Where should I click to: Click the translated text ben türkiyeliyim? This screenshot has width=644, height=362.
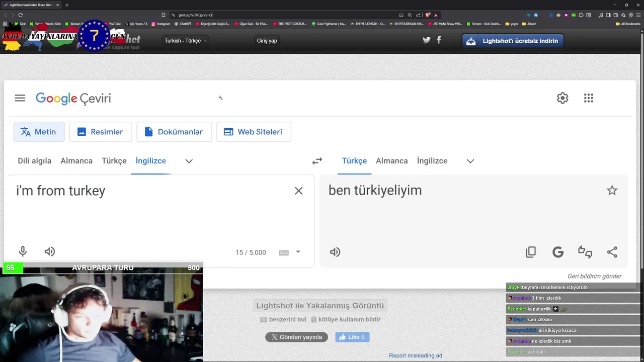tap(375, 190)
